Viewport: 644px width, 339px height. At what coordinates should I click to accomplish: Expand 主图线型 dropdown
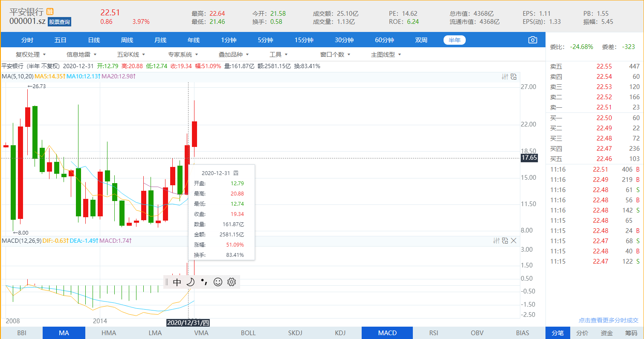[386, 55]
